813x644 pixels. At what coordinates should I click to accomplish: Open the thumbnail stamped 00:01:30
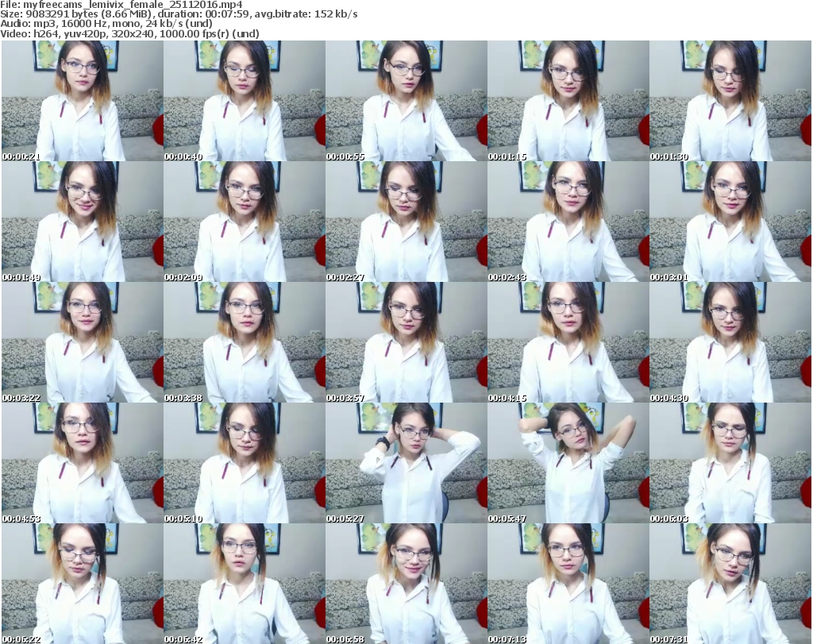point(730,101)
